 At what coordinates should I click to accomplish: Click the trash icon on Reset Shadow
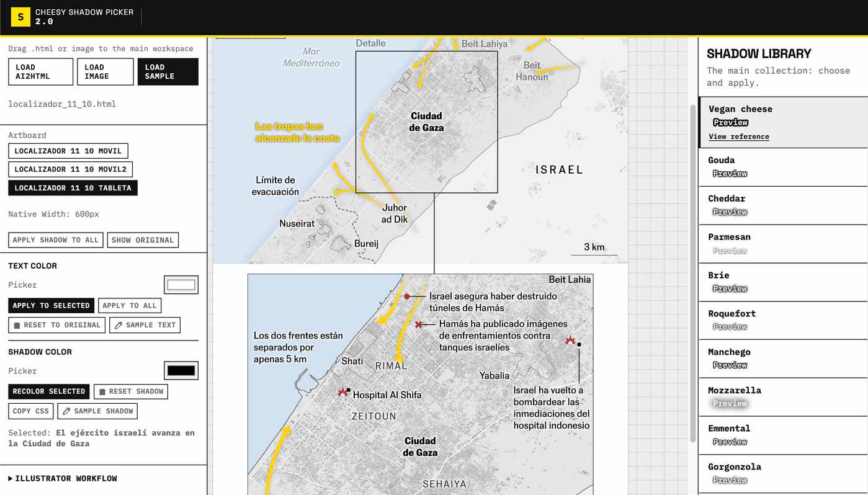click(x=102, y=391)
